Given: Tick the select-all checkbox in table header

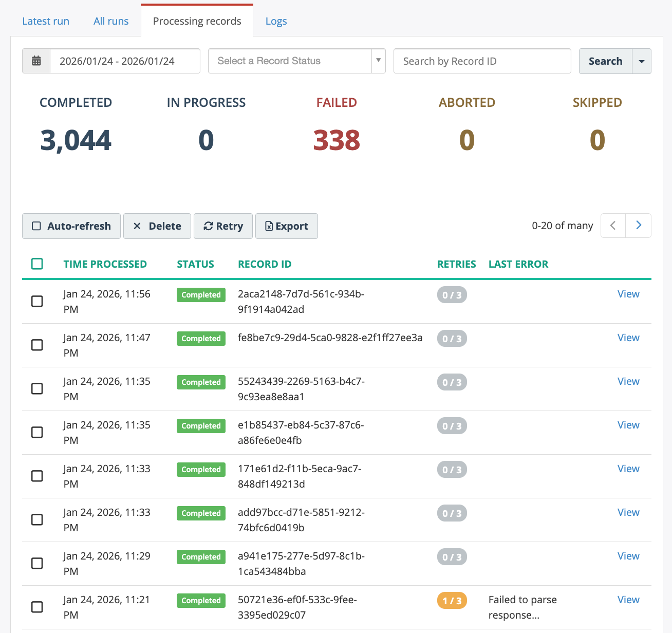Looking at the screenshot, I should 37,264.
